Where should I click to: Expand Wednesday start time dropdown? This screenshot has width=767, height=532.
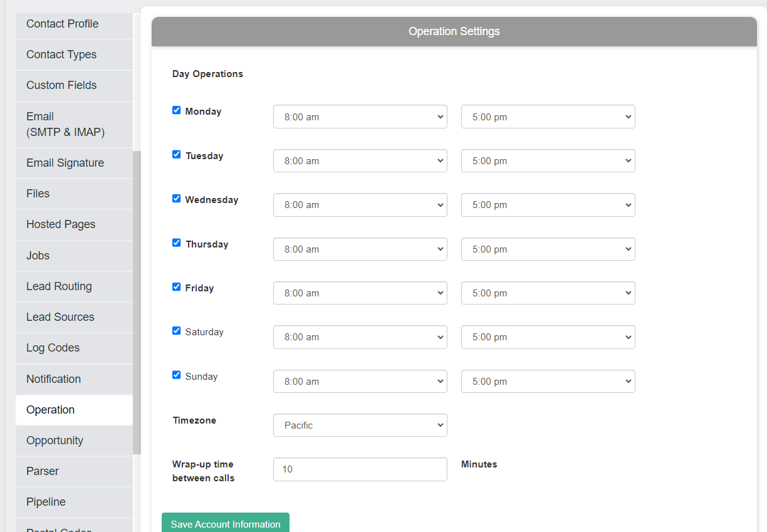(x=360, y=205)
